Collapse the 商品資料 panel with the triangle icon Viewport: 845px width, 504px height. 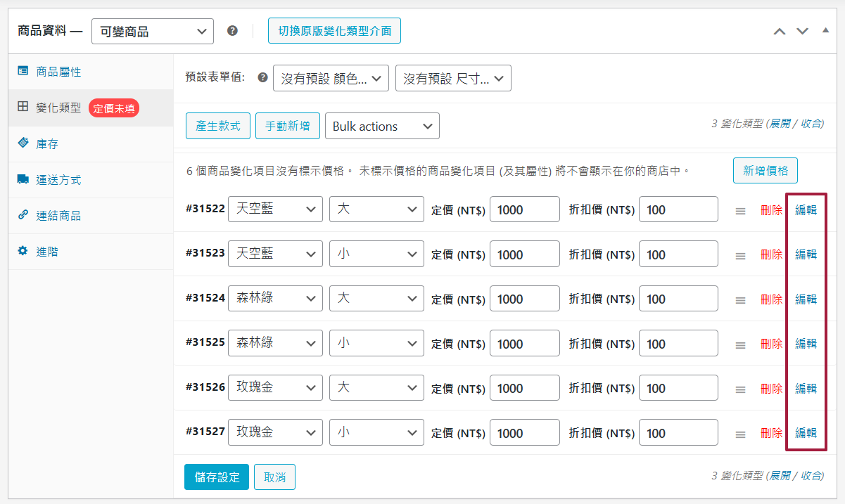pyautogui.click(x=825, y=30)
